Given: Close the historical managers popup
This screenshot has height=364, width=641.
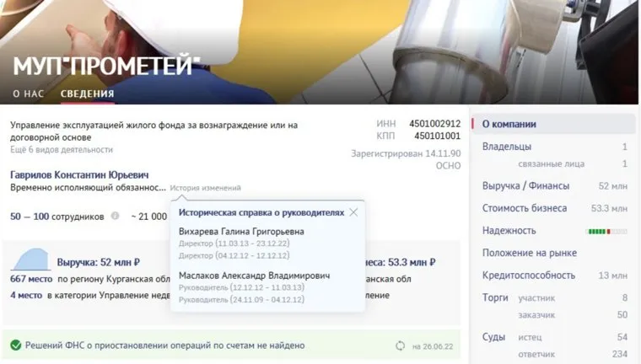Looking at the screenshot, I should (353, 212).
